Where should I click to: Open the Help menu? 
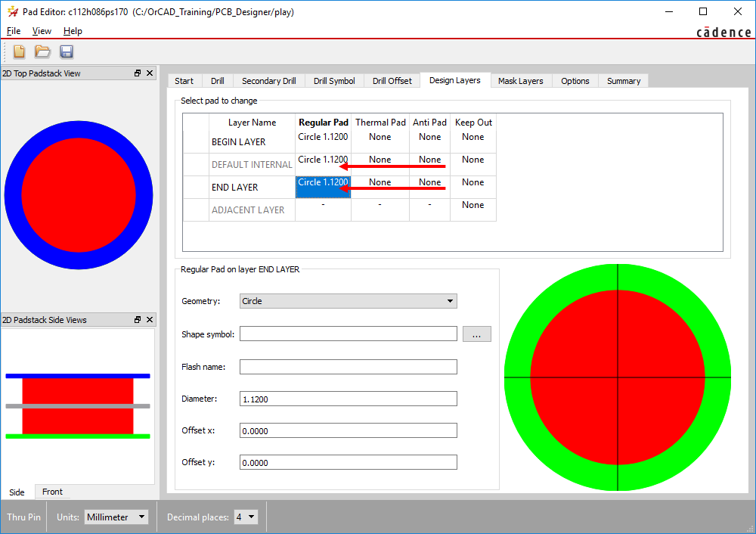pyautogui.click(x=73, y=31)
